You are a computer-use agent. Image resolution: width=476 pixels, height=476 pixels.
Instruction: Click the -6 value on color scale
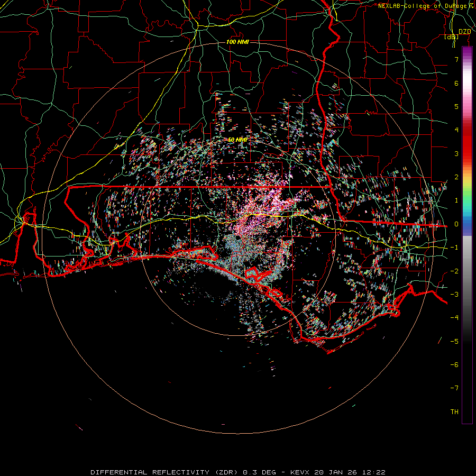click(x=454, y=365)
